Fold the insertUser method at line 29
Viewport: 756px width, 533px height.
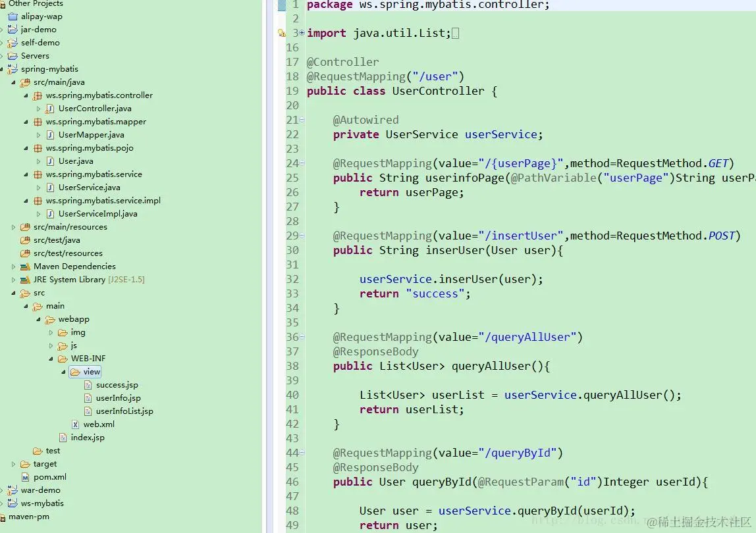pos(302,236)
